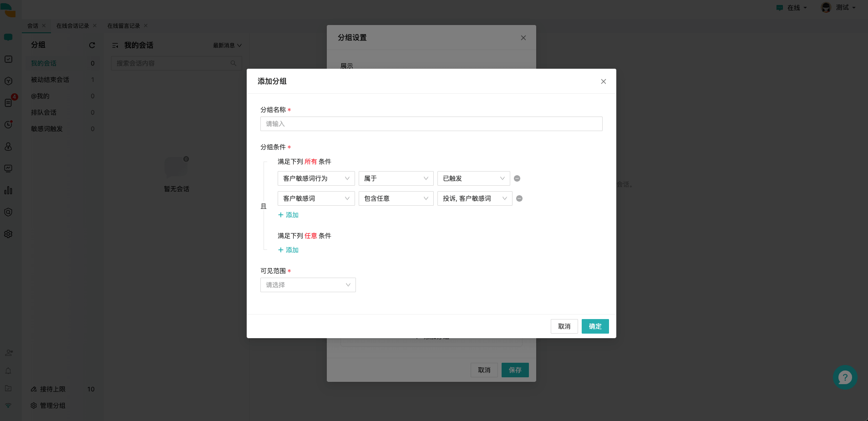868x421 pixels.
Task: Open the bar chart statistics icon
Action: [x=8, y=190]
